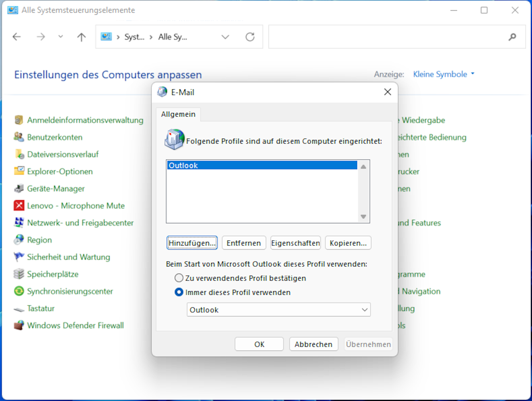Screen dimensions: 532x401
Task: Open the Geräte-Manager link
Action: click(56, 188)
